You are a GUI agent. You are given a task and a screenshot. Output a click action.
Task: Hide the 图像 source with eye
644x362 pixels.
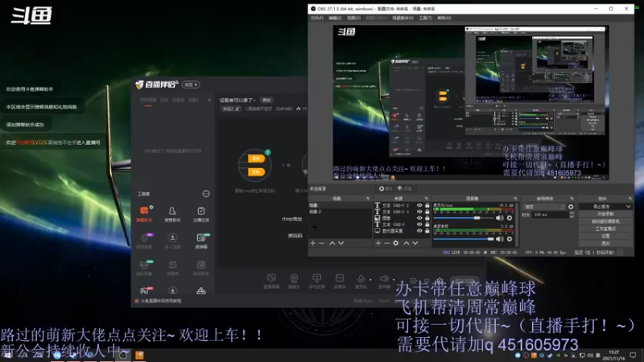[419, 218]
